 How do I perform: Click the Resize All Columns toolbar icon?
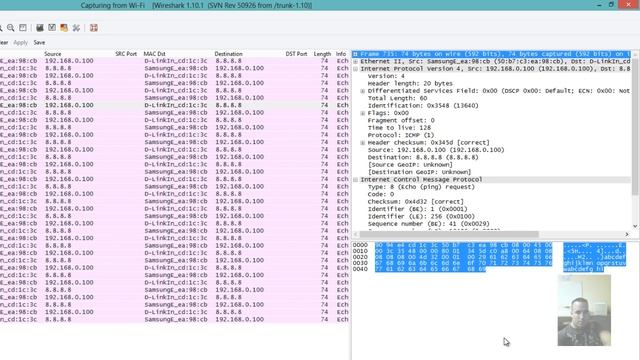(x=23, y=28)
